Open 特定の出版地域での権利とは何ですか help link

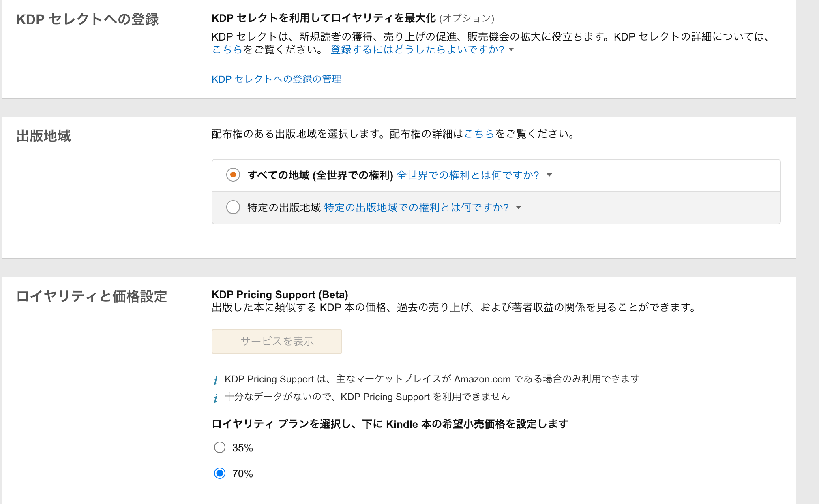coord(416,207)
